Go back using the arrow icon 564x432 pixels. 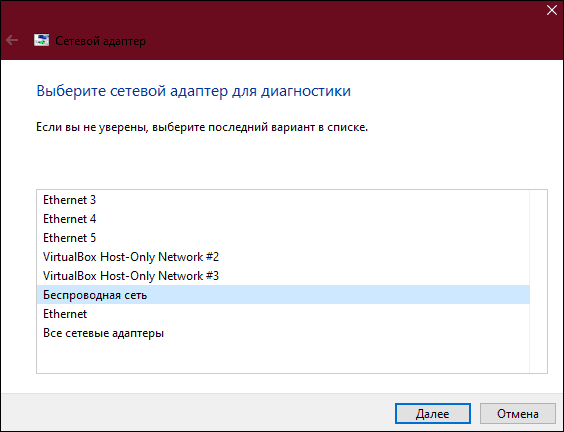tap(12, 40)
